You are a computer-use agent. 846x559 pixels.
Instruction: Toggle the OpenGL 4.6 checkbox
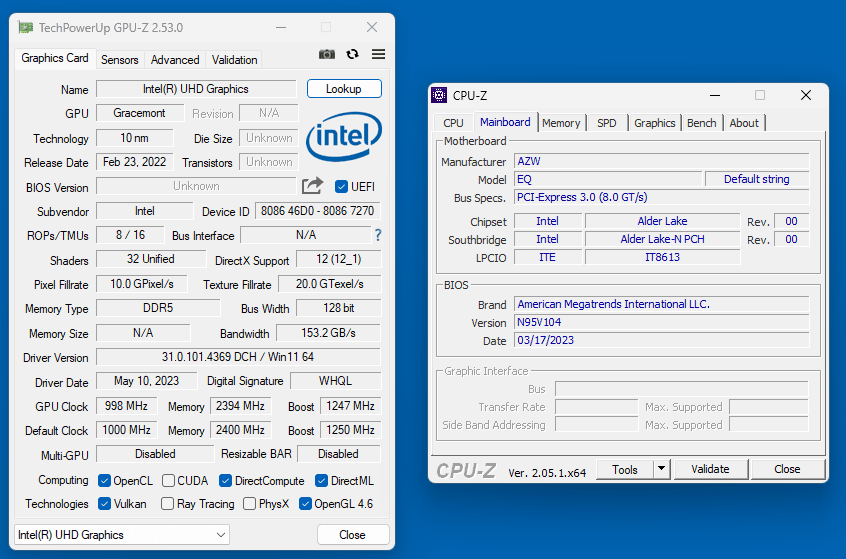pyautogui.click(x=305, y=503)
